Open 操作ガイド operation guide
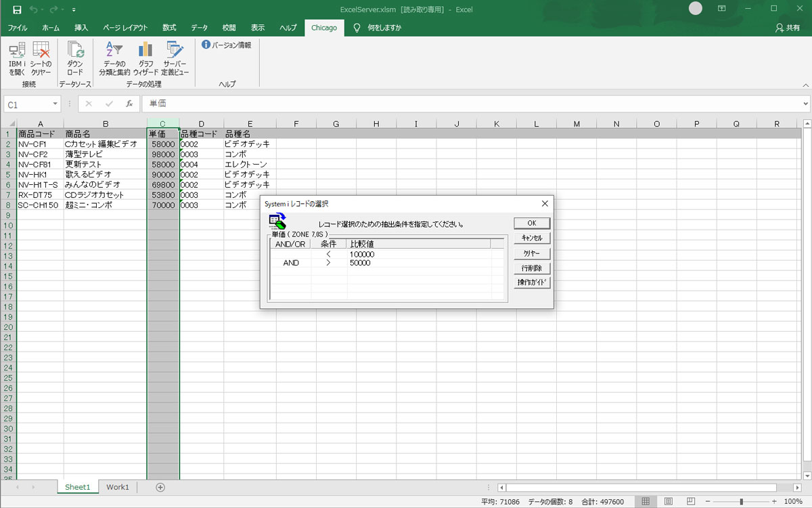812x508 pixels. [x=532, y=282]
